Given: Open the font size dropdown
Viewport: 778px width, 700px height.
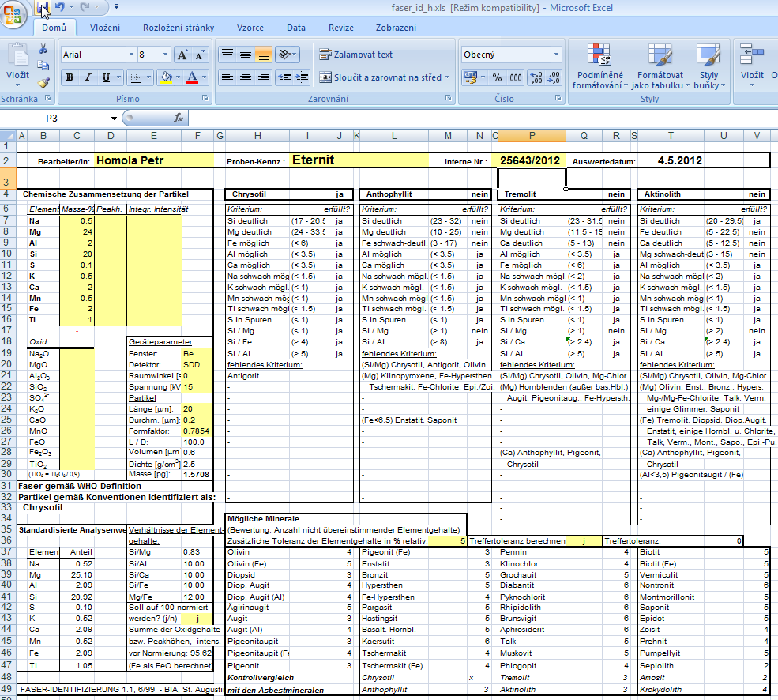Looking at the screenshot, I should coord(165,55).
